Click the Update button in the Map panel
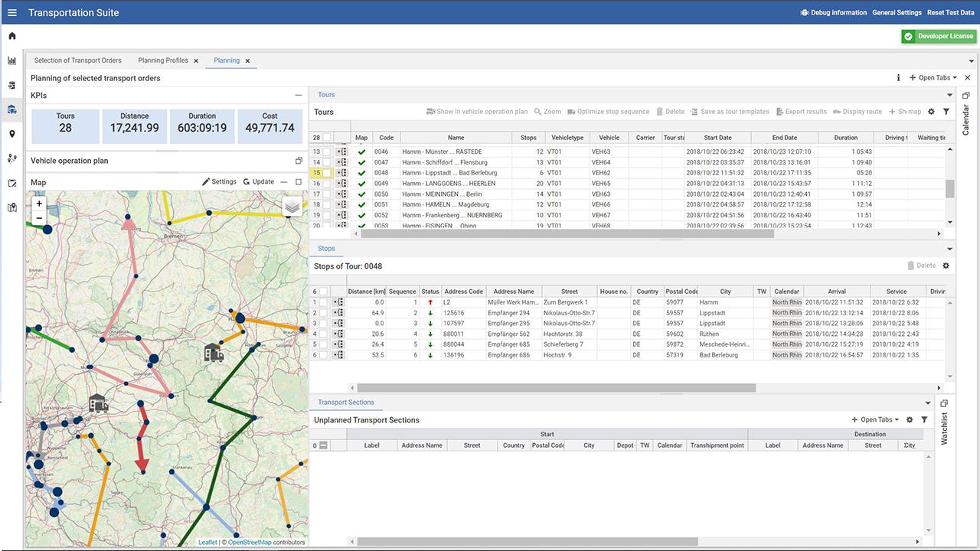This screenshot has height=551, width=980. point(262,182)
